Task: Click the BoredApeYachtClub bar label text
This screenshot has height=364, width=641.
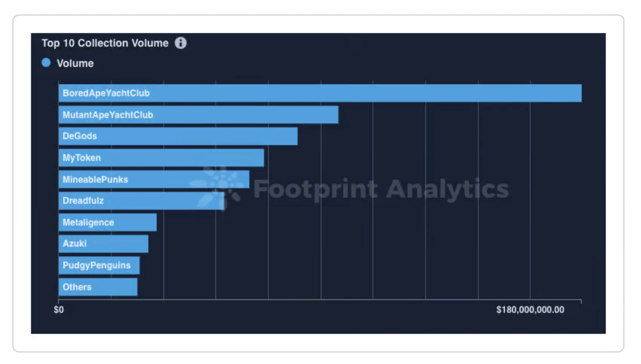Action: [106, 93]
